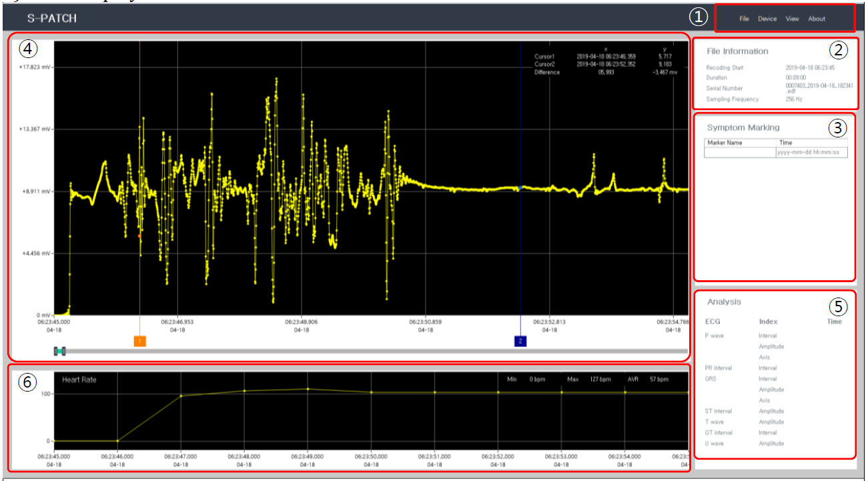
Task: Click the blue cursor 2 marker
Action: tap(520, 341)
